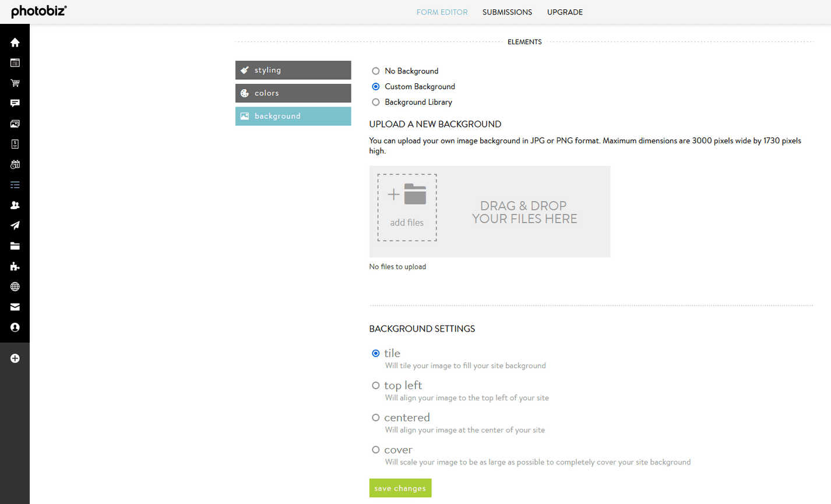
Task: Open the invoice billing document icon
Action: 15,144
